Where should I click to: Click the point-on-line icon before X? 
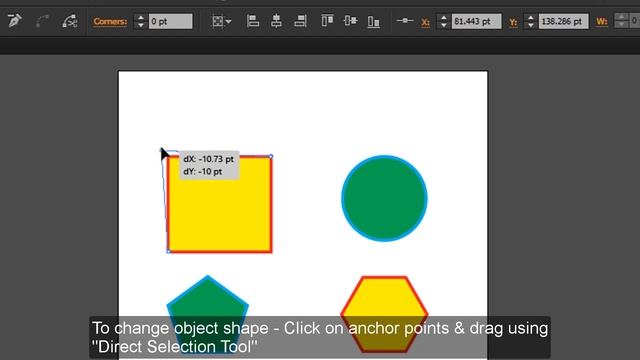click(x=405, y=20)
